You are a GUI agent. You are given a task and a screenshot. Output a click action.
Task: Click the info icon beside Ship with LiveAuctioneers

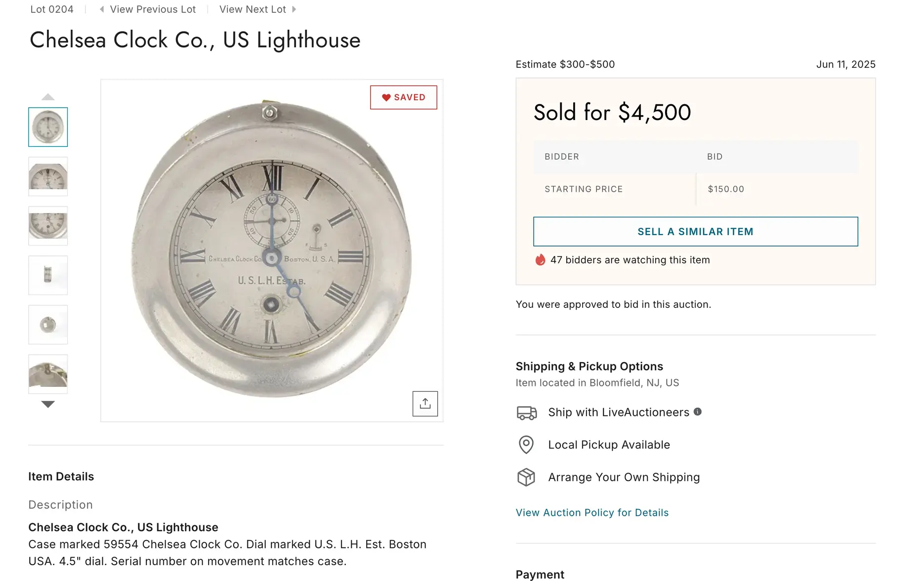698,412
